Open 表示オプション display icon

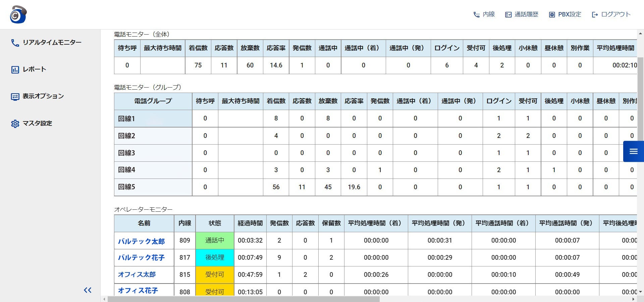pos(15,97)
